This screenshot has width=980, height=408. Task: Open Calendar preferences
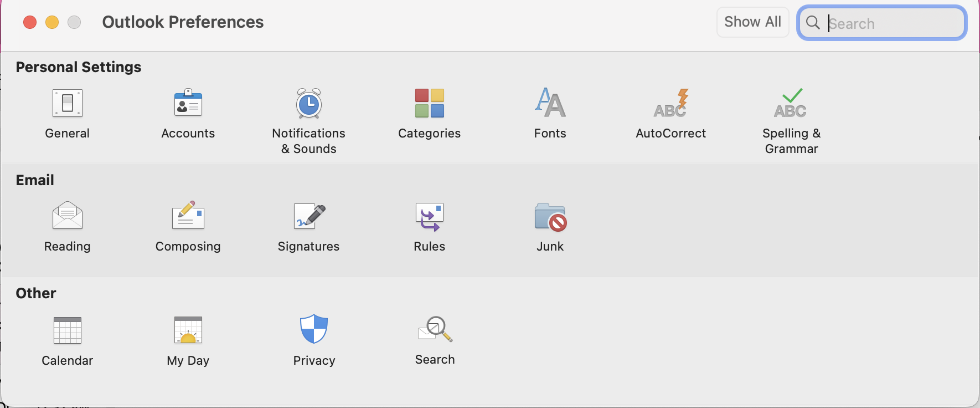point(67,330)
